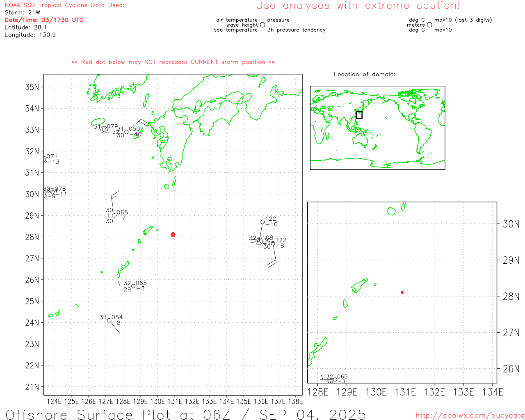Click the 135E longitude axis label on the main map
Viewport: 525px width, 420px height.
[x=244, y=401]
